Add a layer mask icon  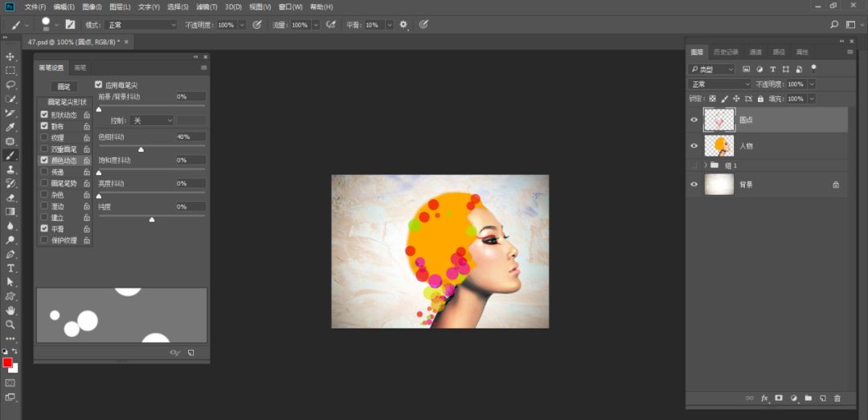pos(779,398)
